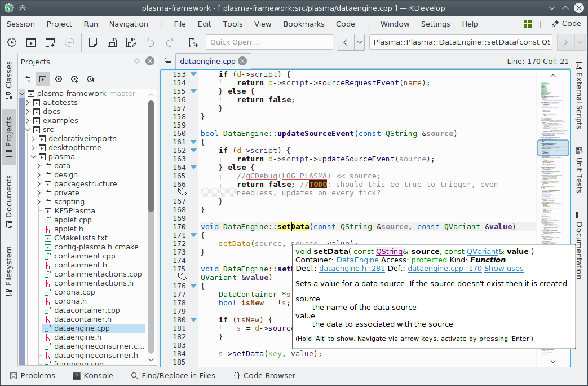Select the install gear icon in Projects panel

pyautogui.click(x=74, y=79)
